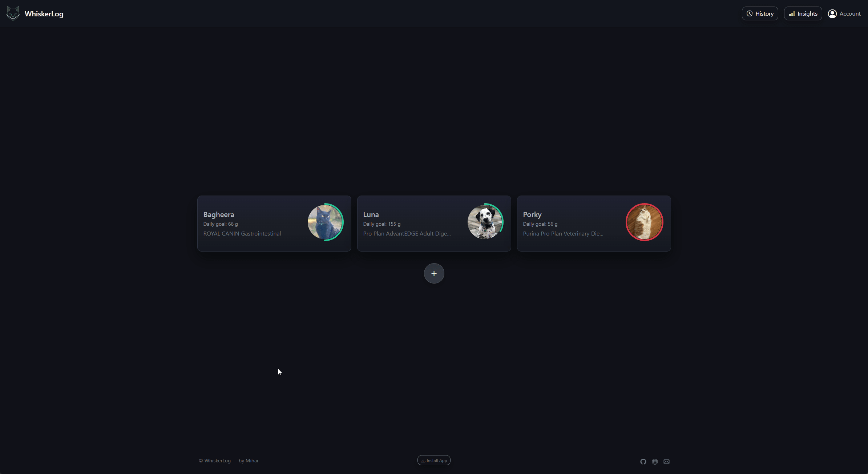Image resolution: width=868 pixels, height=474 pixels.
Task: Click the globe website icon in the footer
Action: pos(654,461)
